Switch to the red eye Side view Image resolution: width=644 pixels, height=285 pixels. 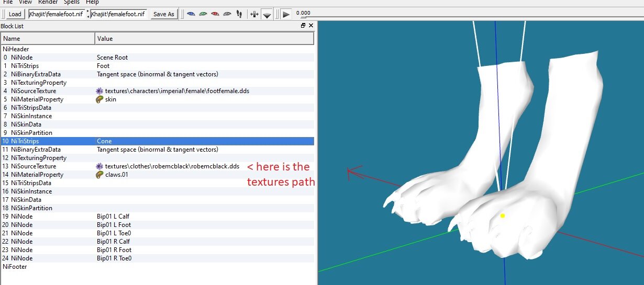click(x=215, y=14)
